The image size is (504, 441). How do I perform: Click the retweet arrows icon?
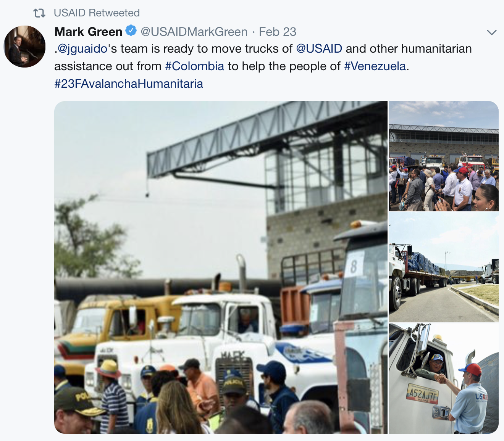pyautogui.click(x=39, y=13)
